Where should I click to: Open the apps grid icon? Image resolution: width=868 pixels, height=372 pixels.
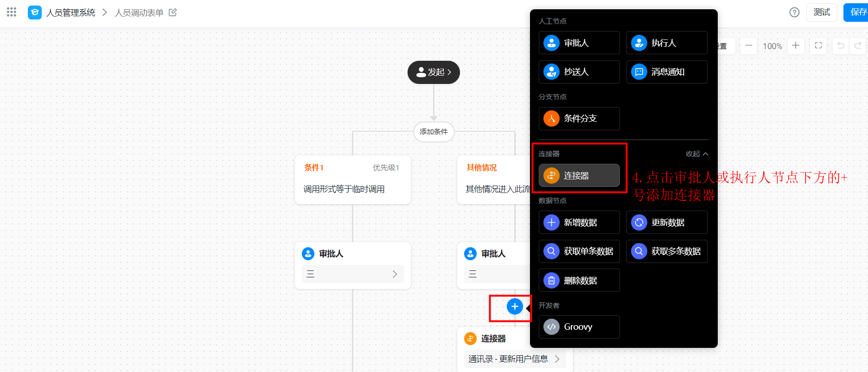click(x=12, y=12)
